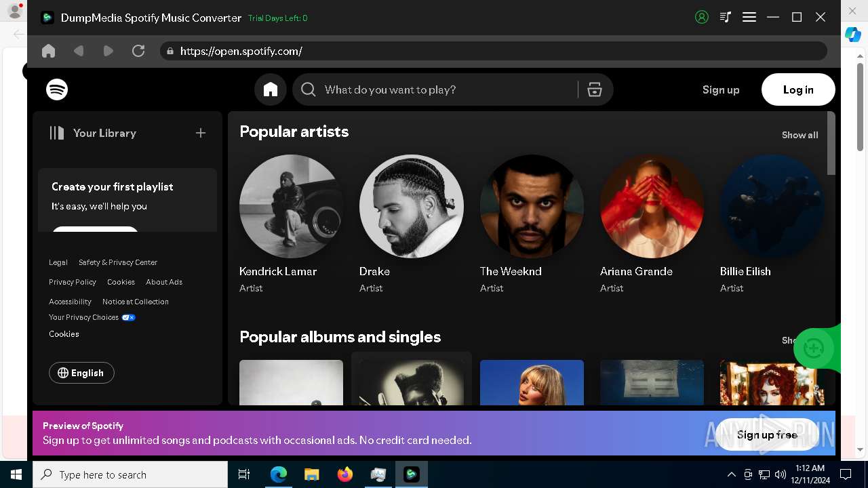Viewport: 868px width, 488px height.
Task: Open the notification center icon
Action: point(846,474)
